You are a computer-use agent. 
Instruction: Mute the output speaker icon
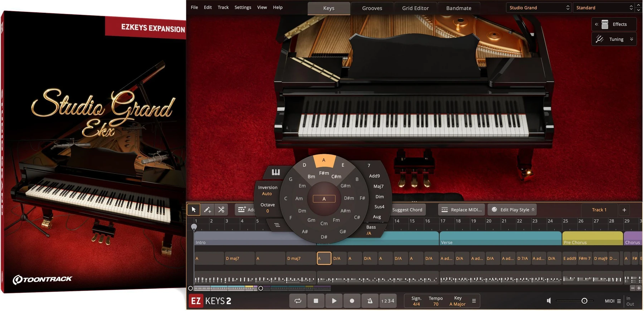(549, 301)
